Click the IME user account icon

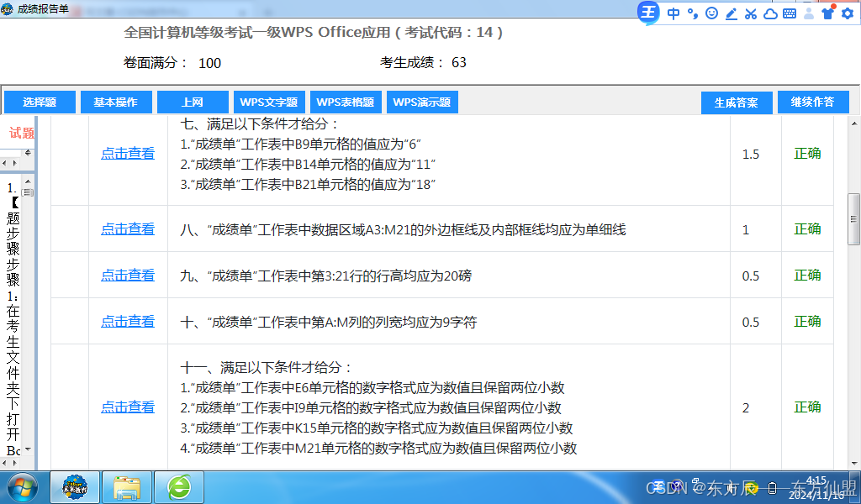(x=808, y=13)
